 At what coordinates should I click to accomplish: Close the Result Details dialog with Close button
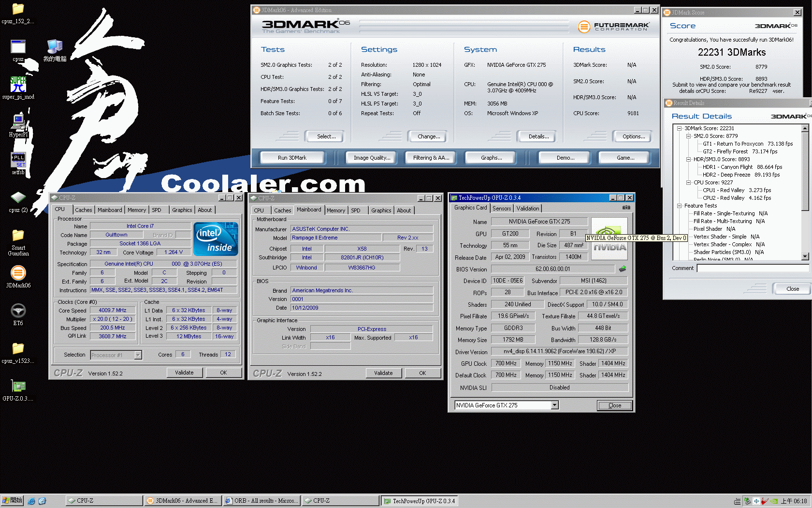793,289
